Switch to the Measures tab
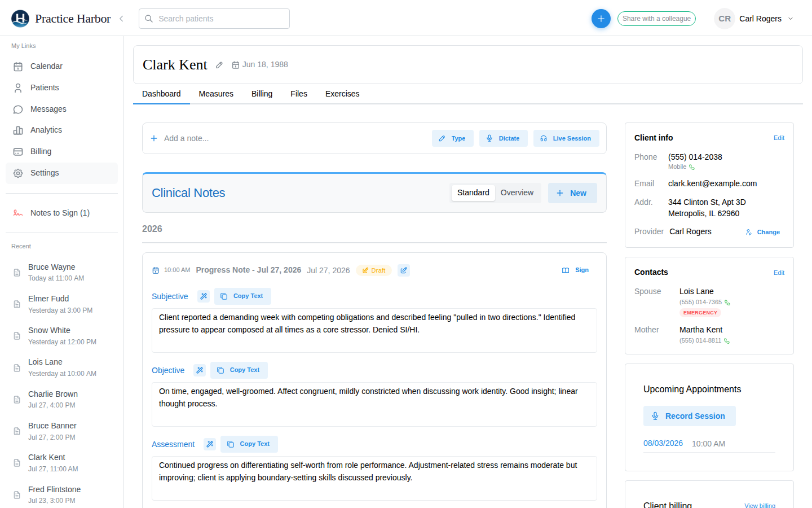The width and height of the screenshot is (812, 508). 216,94
